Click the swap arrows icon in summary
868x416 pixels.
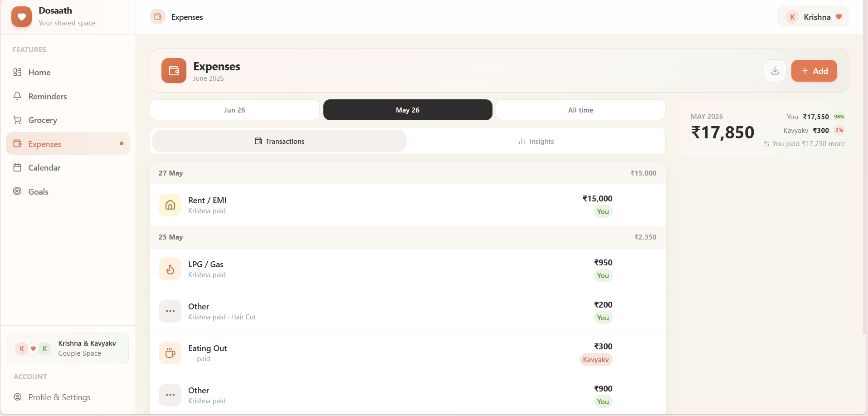pyautogui.click(x=766, y=144)
